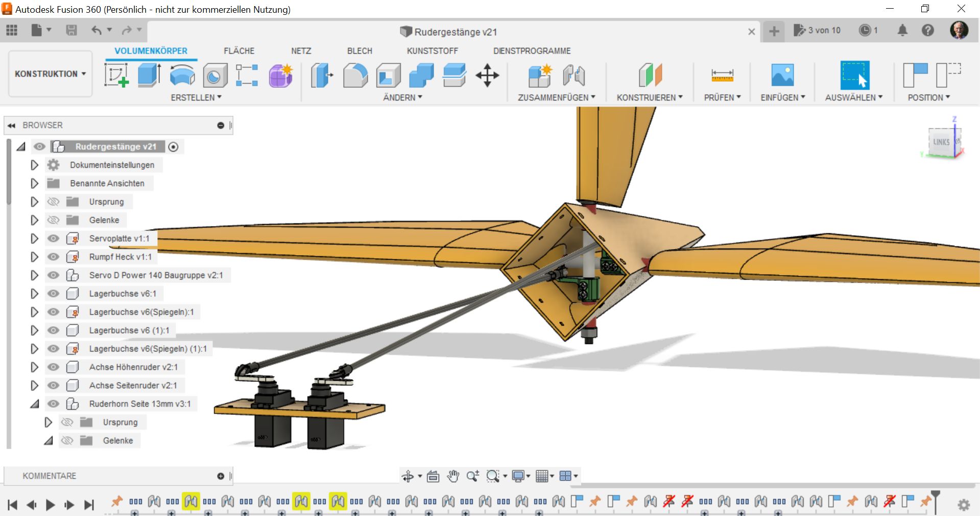Viewport: 980px width, 516px height.
Task: Select the Fillet tool
Action: coord(355,75)
